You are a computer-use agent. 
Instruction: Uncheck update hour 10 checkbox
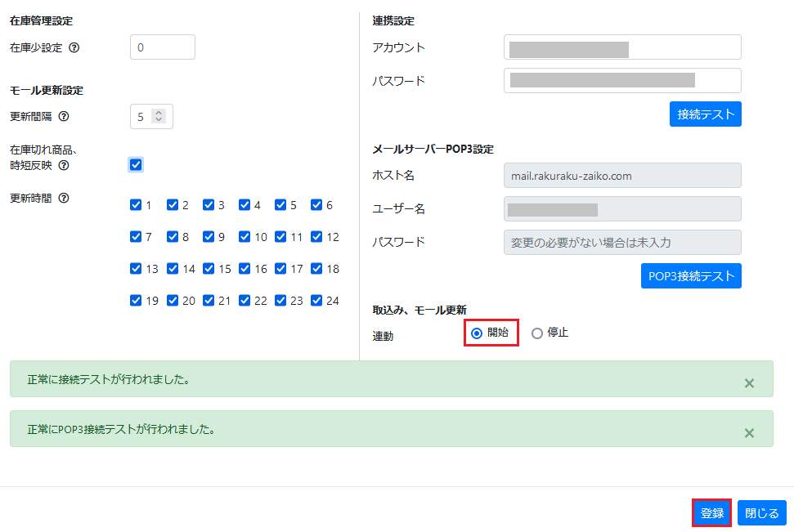(244, 236)
